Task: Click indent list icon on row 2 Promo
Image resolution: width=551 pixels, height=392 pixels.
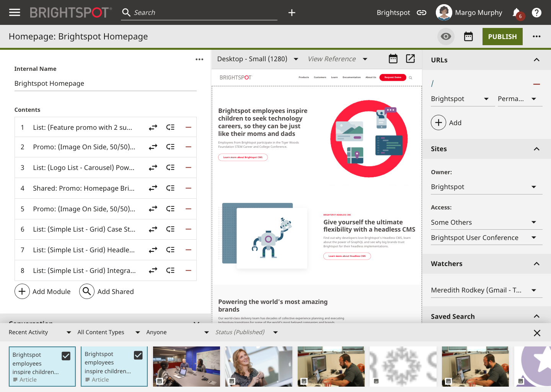Action: click(x=170, y=147)
